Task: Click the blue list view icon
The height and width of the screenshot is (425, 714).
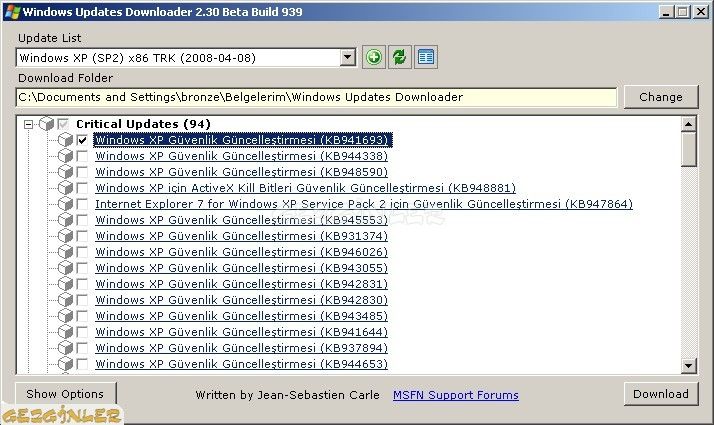Action: [426, 57]
